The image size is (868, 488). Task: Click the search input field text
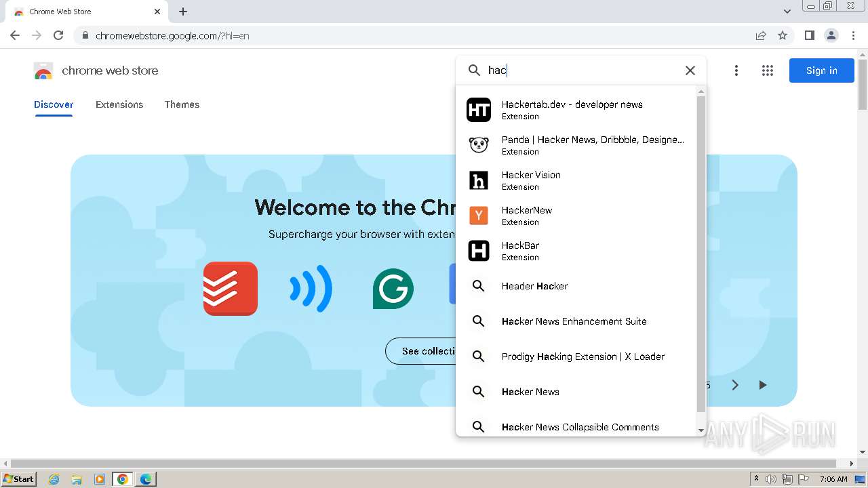point(497,70)
